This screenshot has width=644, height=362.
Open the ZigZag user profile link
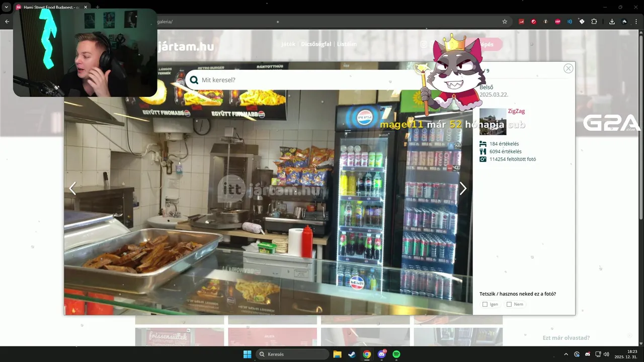click(x=516, y=111)
